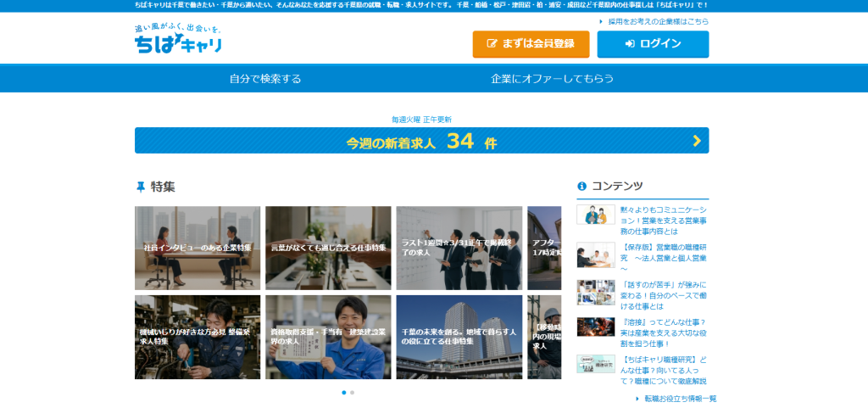Open the 今週の新着求人 34件 banner

pyautogui.click(x=421, y=141)
